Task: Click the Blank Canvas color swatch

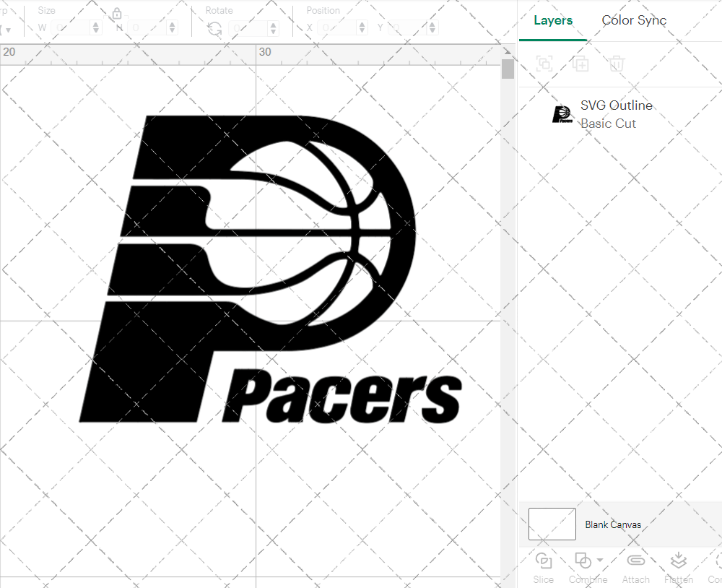Action: tap(552, 524)
